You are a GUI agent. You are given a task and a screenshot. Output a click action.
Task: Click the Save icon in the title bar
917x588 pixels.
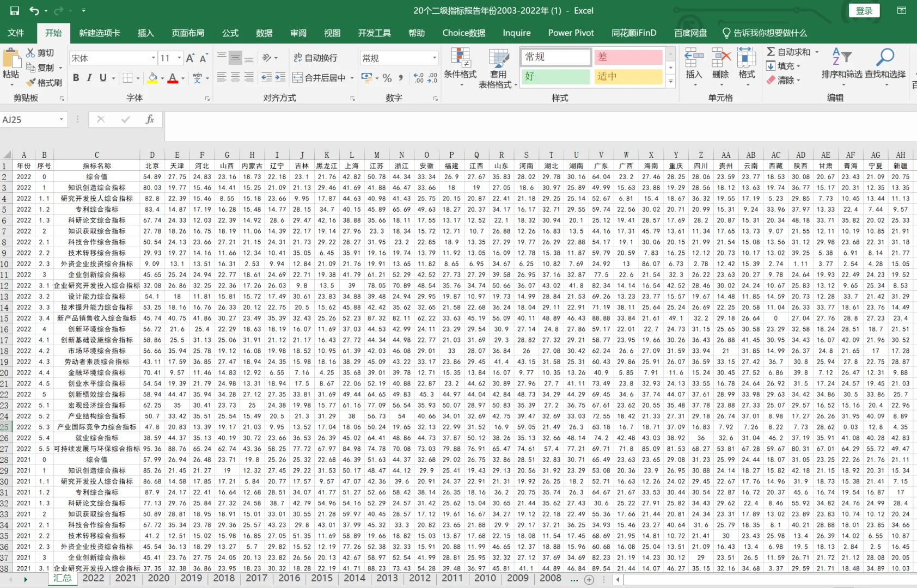(15, 10)
